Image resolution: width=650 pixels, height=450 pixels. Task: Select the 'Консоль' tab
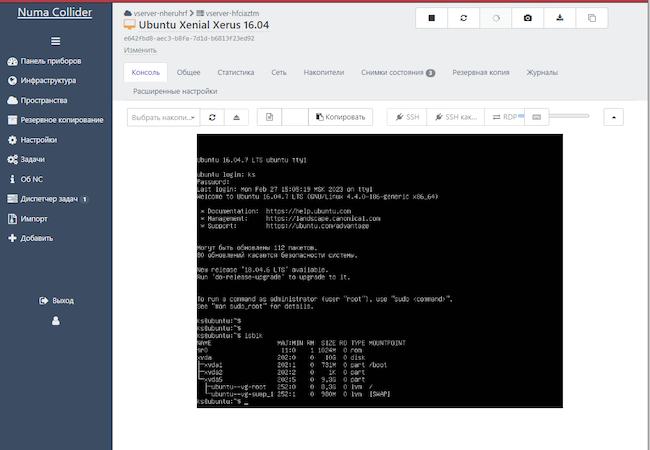(x=146, y=73)
